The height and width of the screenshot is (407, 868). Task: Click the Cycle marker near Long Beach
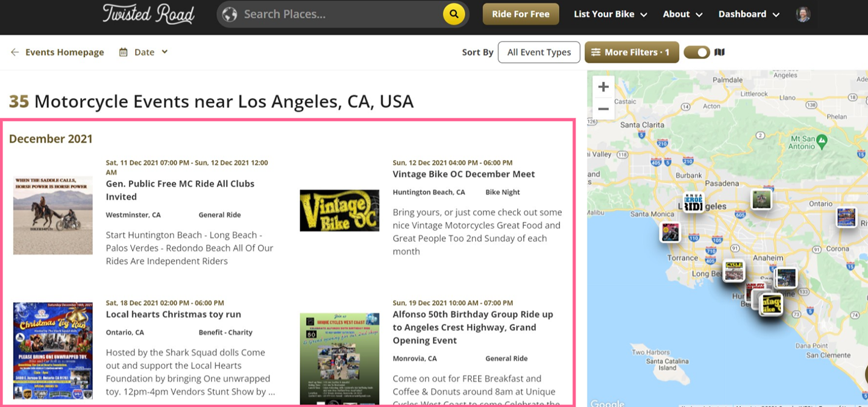734,270
